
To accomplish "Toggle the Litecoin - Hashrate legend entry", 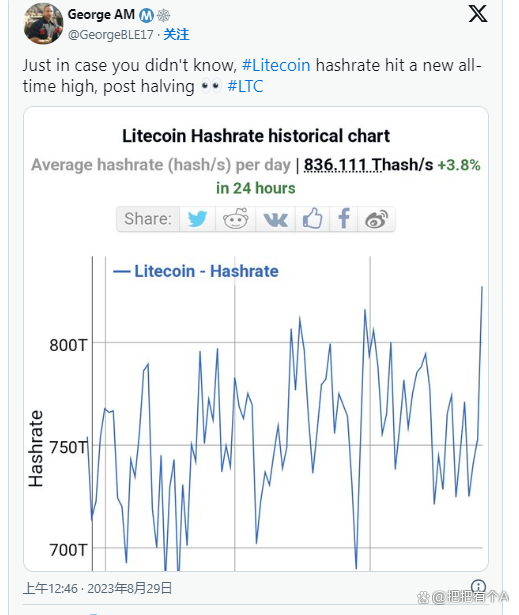I will click(x=196, y=271).
